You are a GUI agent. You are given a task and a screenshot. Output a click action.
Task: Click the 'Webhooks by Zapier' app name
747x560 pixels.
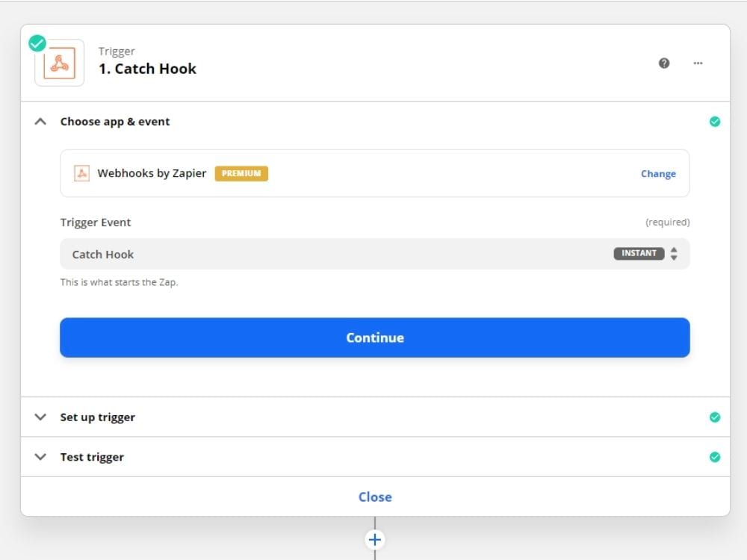152,173
